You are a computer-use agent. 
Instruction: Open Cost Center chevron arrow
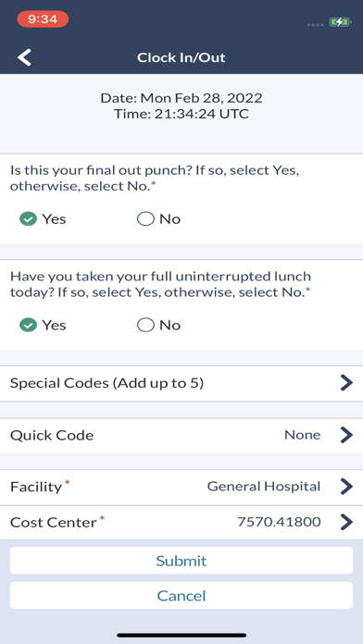coord(346,523)
